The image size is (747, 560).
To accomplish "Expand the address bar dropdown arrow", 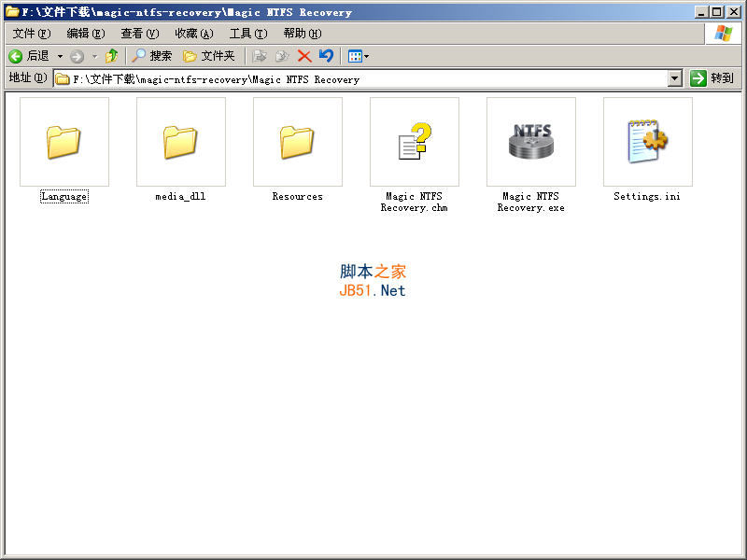I will (x=674, y=78).
